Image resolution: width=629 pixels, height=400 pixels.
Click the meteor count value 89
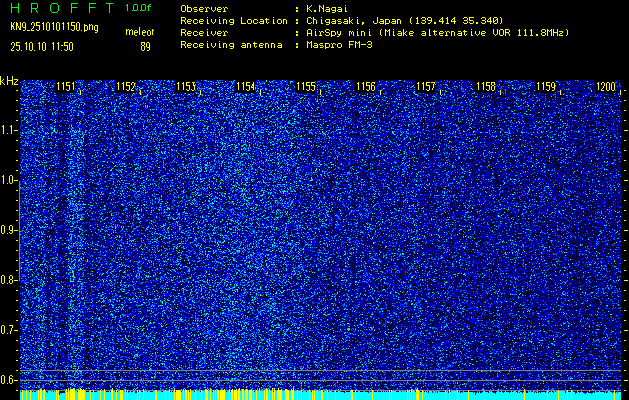(x=146, y=46)
